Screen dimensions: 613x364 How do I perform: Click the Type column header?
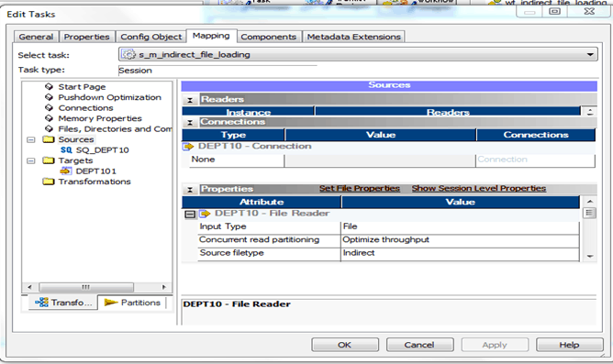233,135
